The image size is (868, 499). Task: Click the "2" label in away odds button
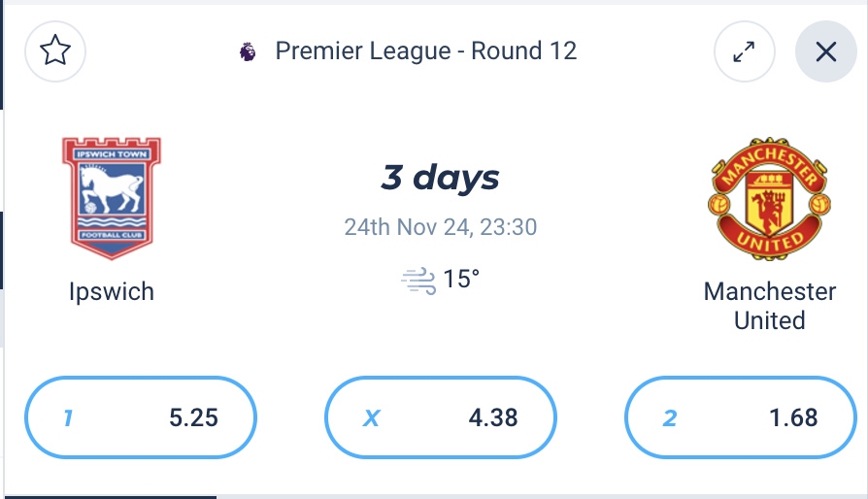pyautogui.click(x=670, y=418)
